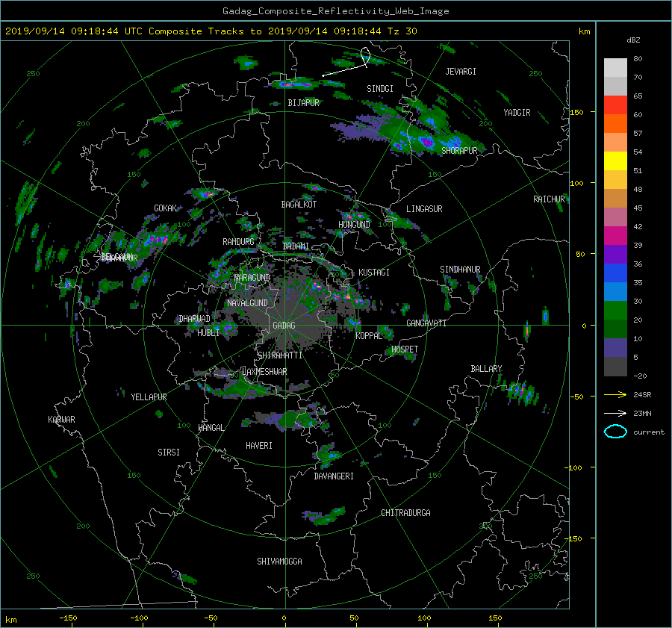This screenshot has height=628, width=672.
Task: Click the KOPPAL city label
Action: tap(369, 336)
